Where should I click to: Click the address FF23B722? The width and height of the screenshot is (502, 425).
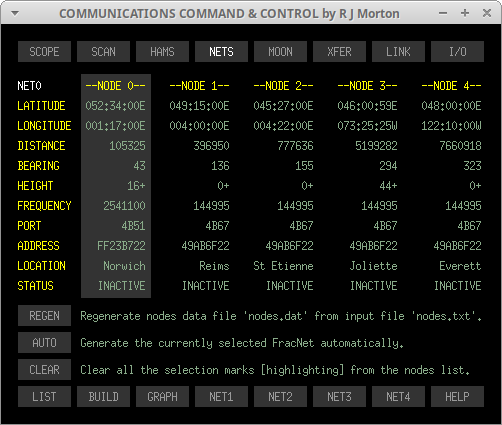click(x=121, y=246)
